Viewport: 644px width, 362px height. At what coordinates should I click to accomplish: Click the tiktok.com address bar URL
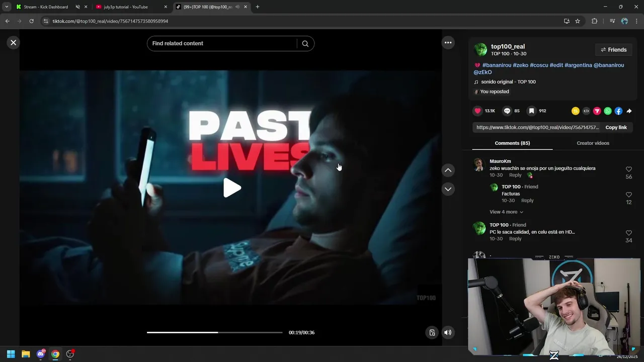(x=110, y=21)
